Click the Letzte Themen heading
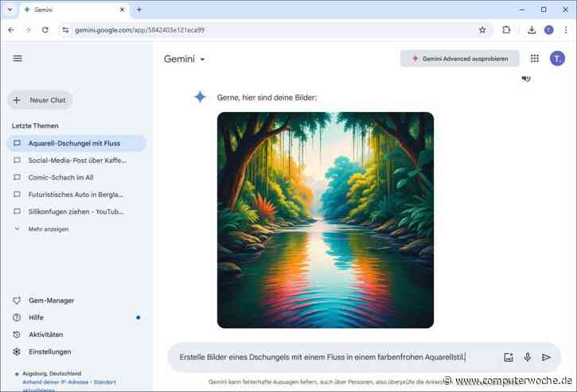The height and width of the screenshot is (392, 577). coord(35,126)
